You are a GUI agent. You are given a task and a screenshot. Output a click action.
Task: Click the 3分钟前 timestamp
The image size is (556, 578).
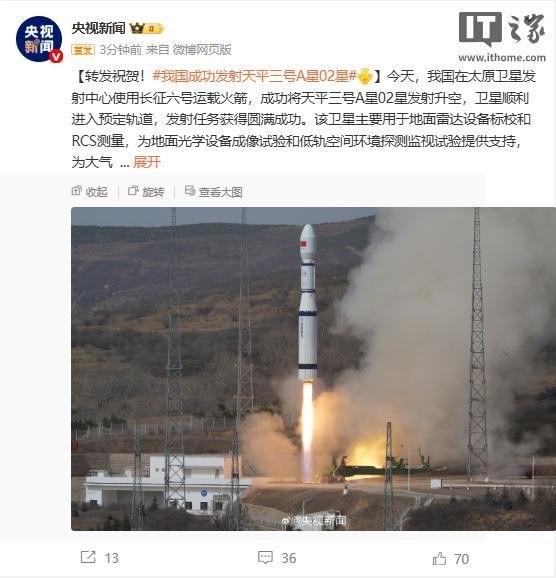click(x=121, y=50)
